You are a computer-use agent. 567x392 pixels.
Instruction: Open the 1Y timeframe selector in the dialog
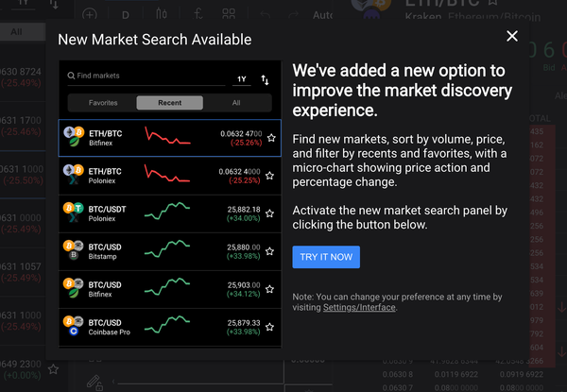(x=242, y=79)
